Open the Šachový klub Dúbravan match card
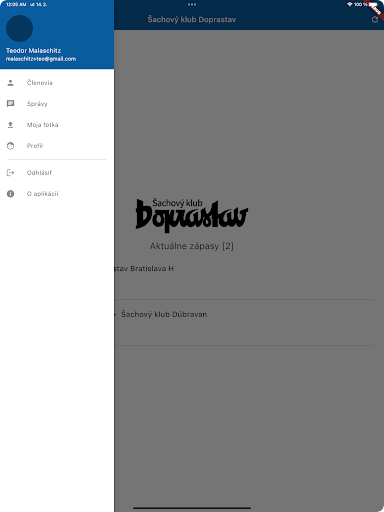Image resolution: width=384 pixels, height=512 pixels. (245, 323)
